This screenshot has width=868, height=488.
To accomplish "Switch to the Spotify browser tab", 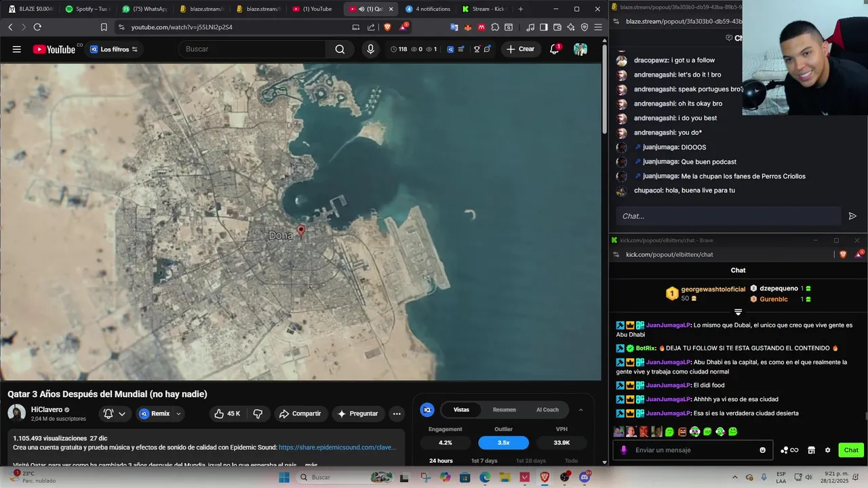I will tap(87, 9).
